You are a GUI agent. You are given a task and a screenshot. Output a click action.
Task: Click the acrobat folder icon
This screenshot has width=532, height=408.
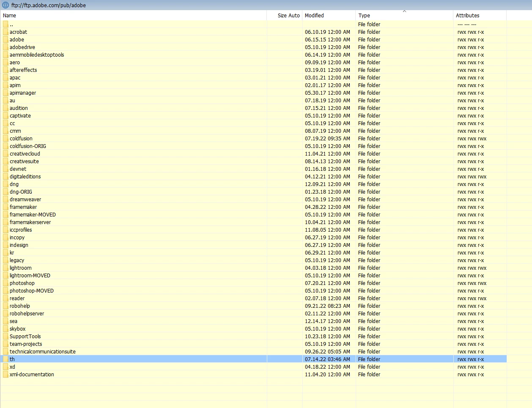pos(5,32)
